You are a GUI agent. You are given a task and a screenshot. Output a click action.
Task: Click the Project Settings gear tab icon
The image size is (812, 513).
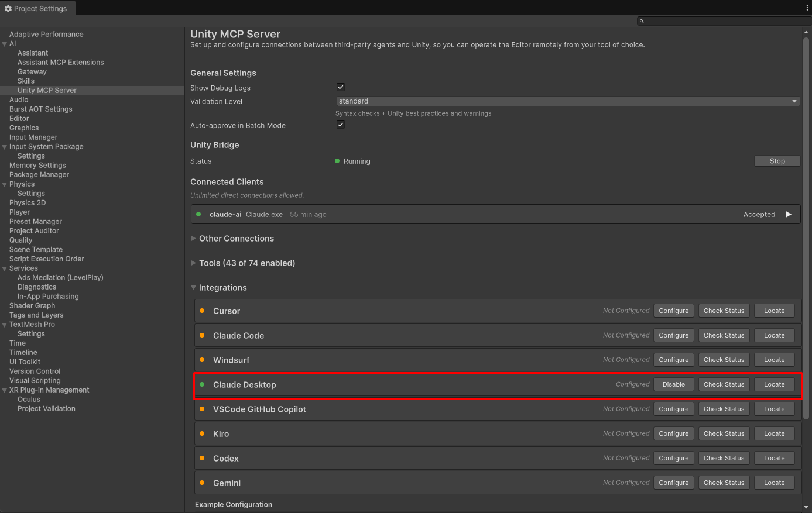(x=8, y=9)
